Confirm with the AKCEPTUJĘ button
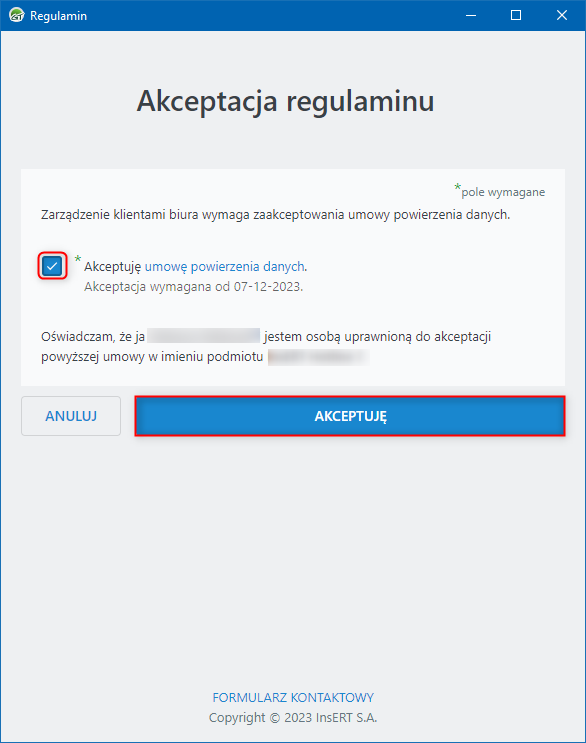The width and height of the screenshot is (586, 743). (x=350, y=416)
